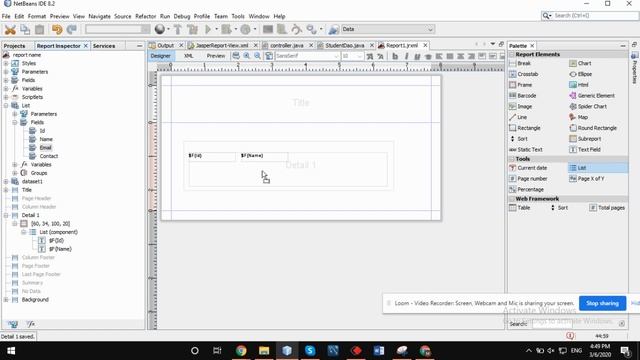Zoom in on the report designer

247,56
